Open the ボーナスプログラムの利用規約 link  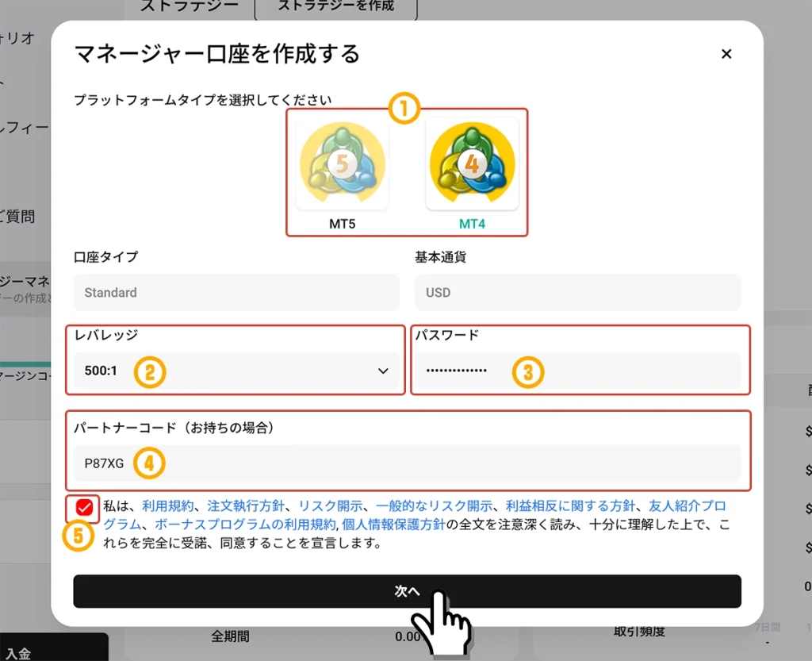[246, 525]
